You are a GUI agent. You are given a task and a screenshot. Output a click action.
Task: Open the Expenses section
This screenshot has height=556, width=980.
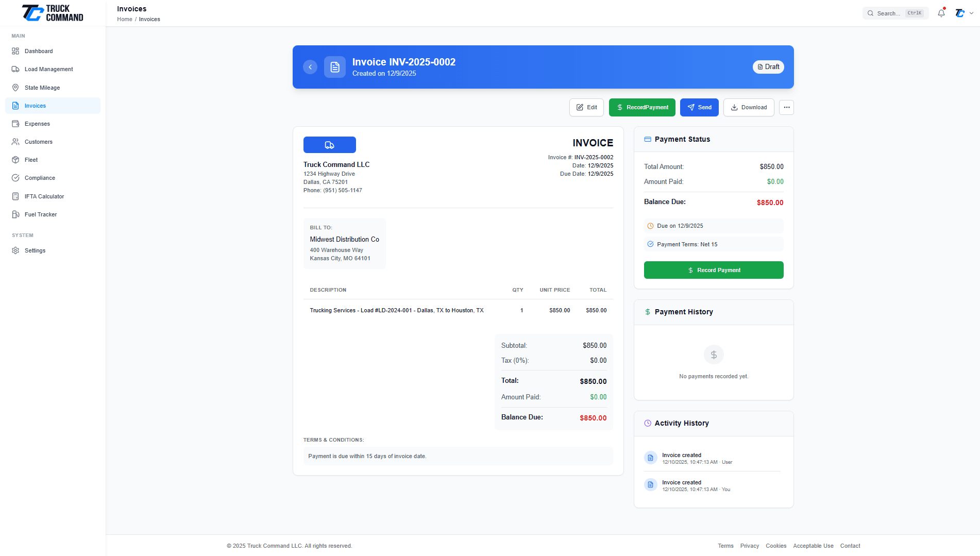[x=37, y=124]
